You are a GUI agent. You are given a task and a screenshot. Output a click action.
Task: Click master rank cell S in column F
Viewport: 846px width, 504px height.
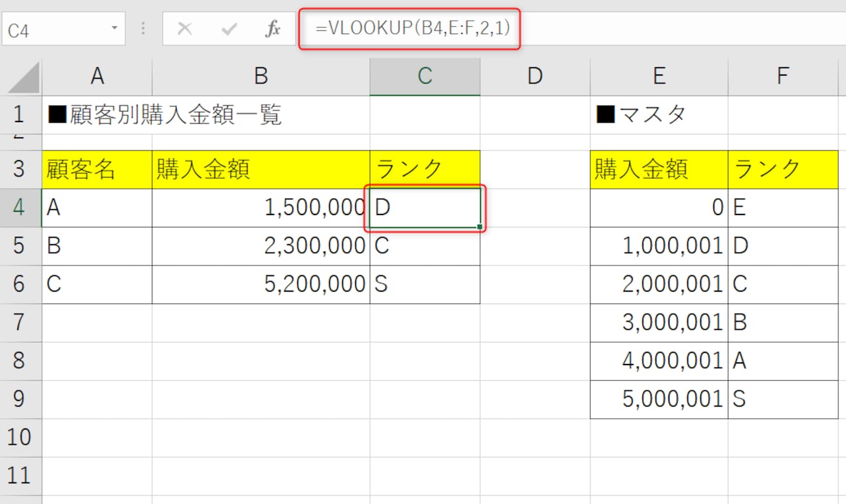pyautogui.click(x=783, y=399)
